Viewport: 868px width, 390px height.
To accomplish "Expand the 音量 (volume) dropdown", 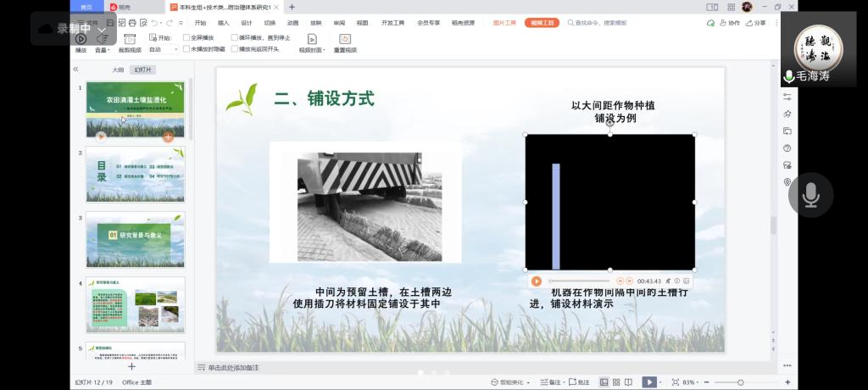I will tap(104, 50).
